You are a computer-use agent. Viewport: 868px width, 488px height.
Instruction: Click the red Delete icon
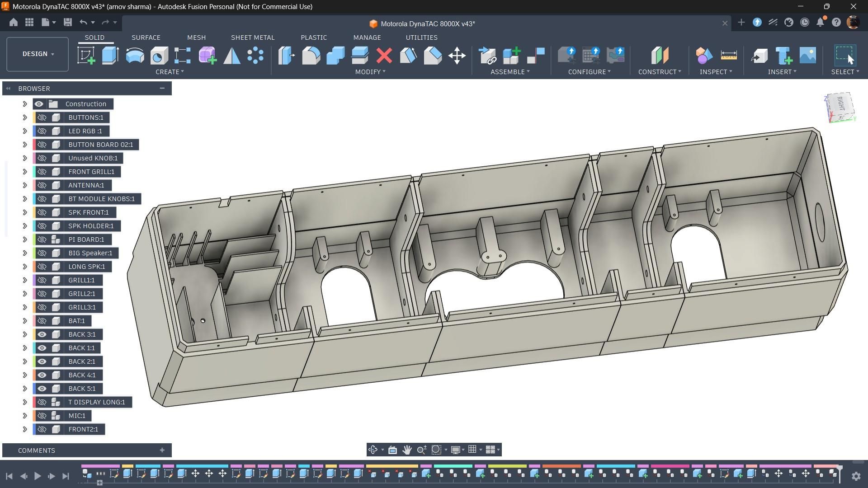click(384, 56)
